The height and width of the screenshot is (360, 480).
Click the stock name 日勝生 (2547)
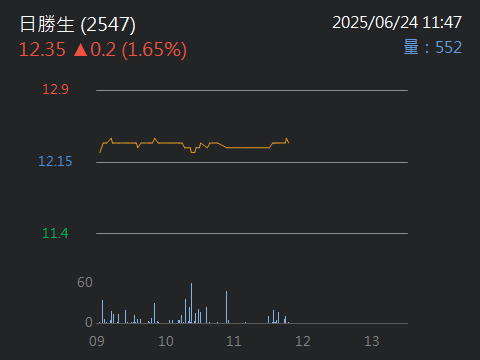click(78, 24)
